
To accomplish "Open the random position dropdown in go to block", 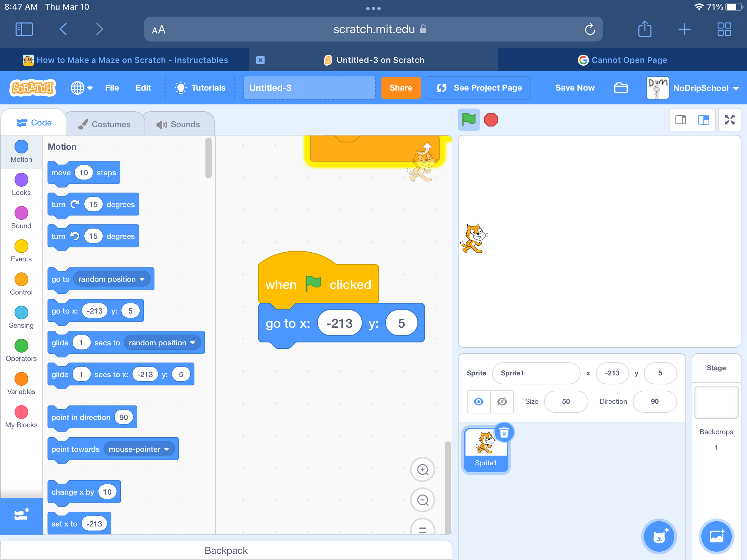I will click(x=111, y=279).
